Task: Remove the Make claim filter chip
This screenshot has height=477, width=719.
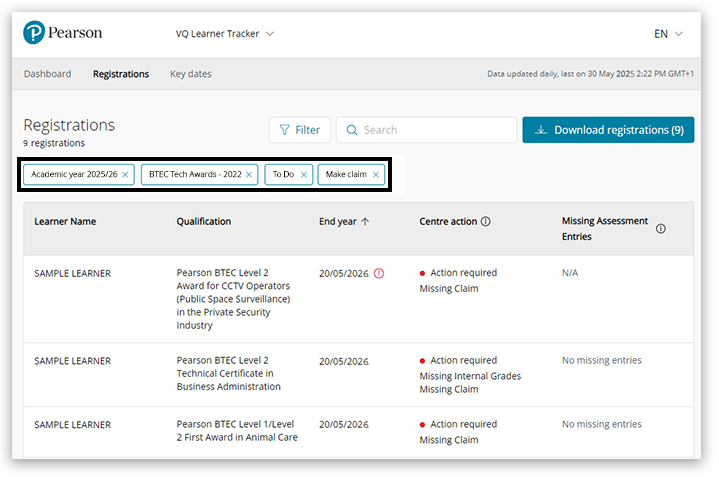Action: pos(376,174)
